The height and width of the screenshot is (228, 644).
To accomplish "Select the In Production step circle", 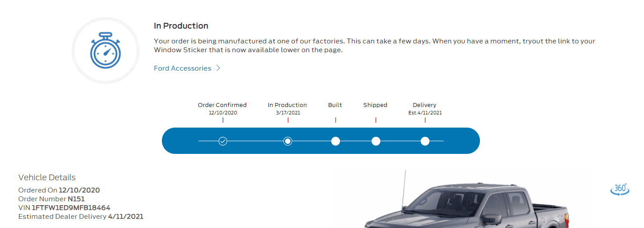I will pyautogui.click(x=288, y=141).
